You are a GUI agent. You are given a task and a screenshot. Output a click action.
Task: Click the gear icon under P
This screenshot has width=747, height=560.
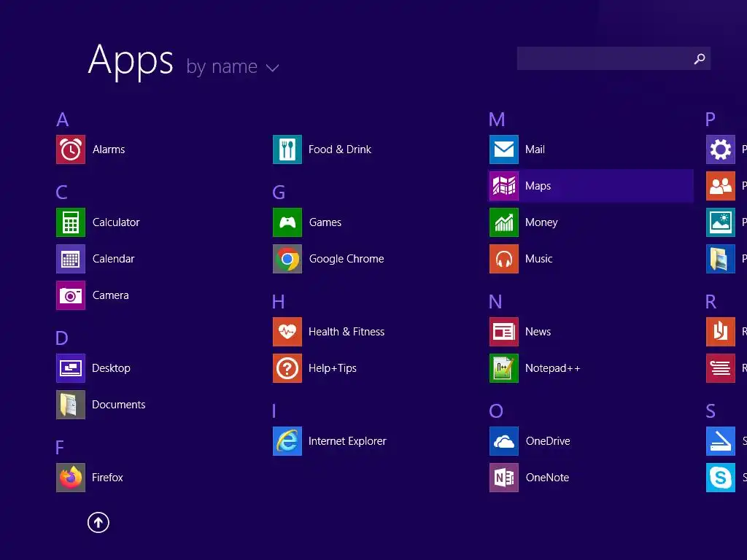(721, 149)
